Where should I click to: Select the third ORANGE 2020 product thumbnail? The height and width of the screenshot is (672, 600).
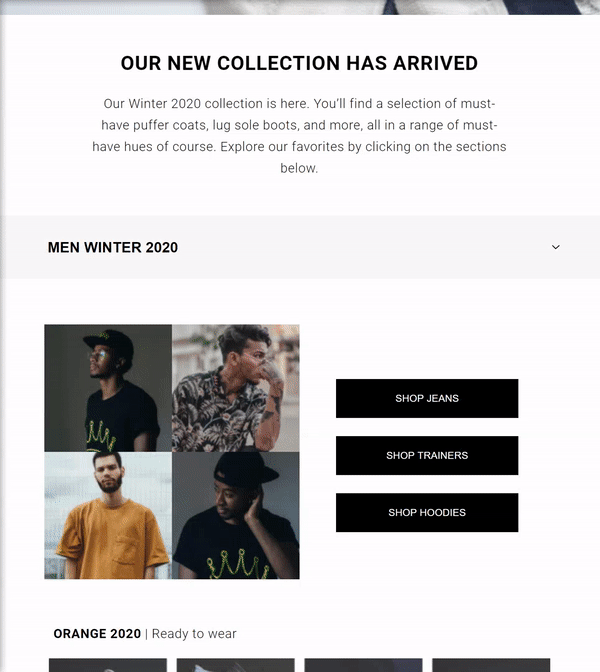363,665
